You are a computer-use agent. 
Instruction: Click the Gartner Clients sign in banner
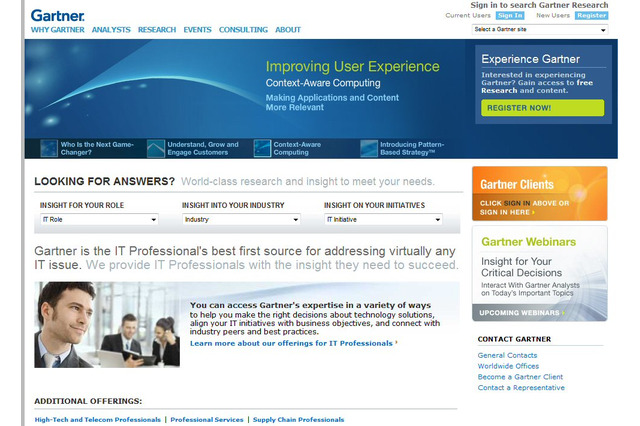540,193
